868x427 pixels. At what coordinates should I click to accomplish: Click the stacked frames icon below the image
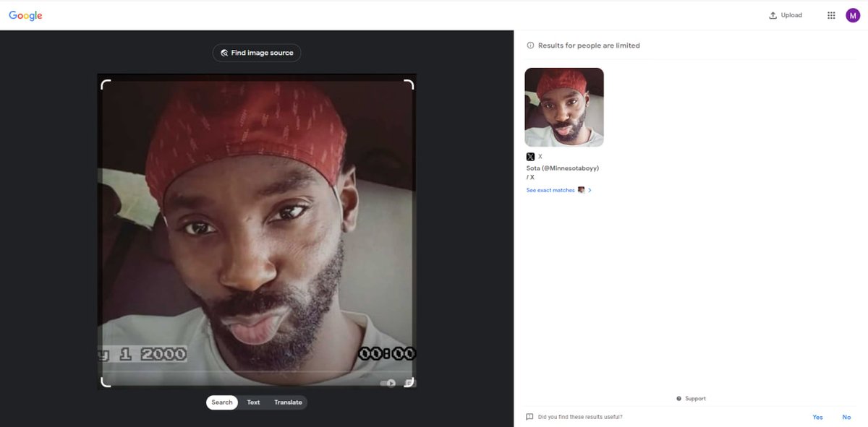coord(409,381)
